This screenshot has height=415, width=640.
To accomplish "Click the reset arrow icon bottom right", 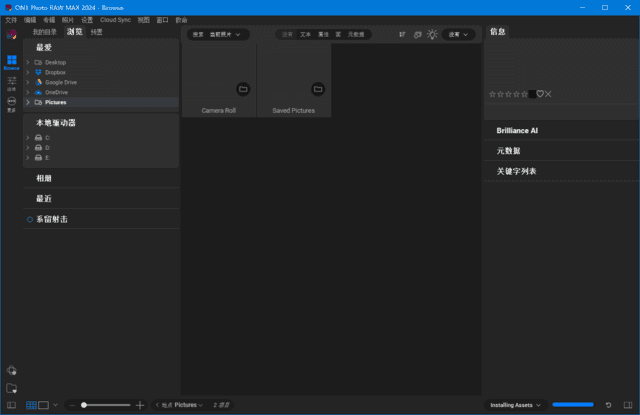I will [608, 405].
